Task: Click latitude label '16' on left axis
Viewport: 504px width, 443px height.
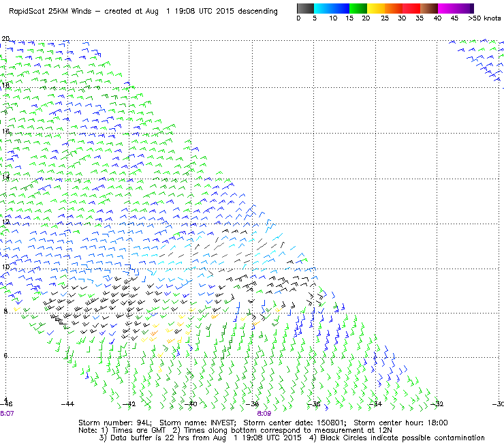Action: click(x=5, y=131)
